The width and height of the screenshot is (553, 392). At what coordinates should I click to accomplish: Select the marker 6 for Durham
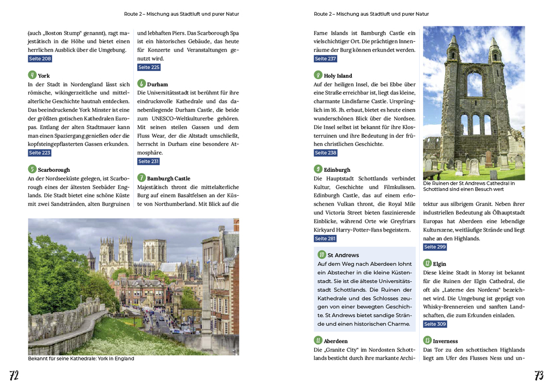pyautogui.click(x=142, y=84)
